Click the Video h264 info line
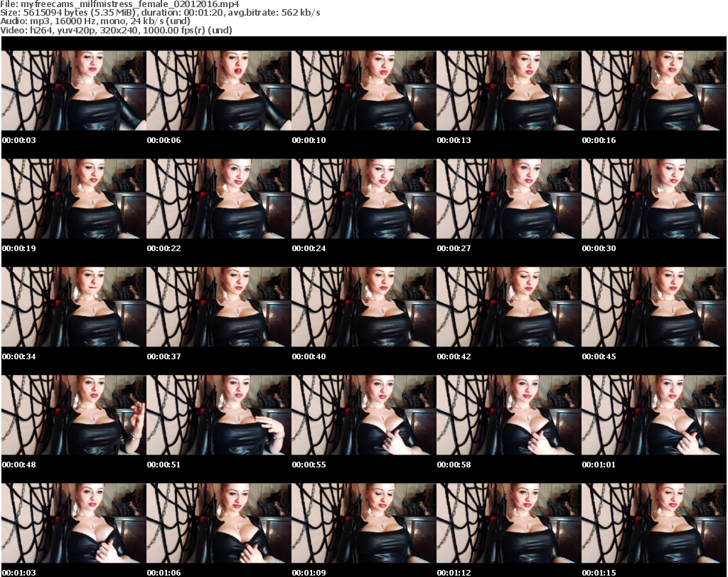 [116, 30]
